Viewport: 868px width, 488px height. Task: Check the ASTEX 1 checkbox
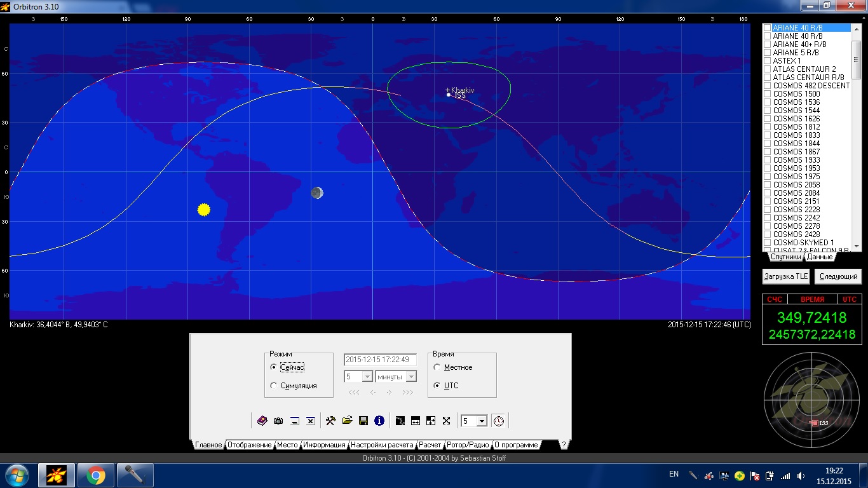[767, 61]
